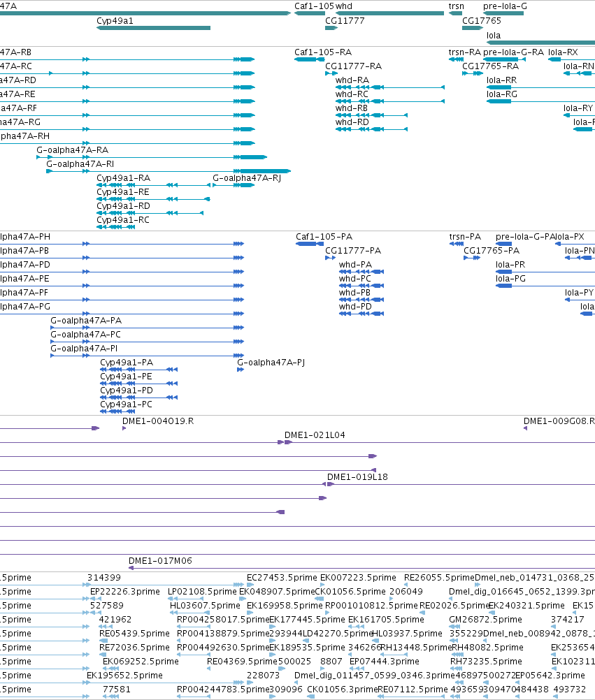Click the Cyp49a1-PA protein label
Screen dimensions: 595x700
(x=127, y=363)
